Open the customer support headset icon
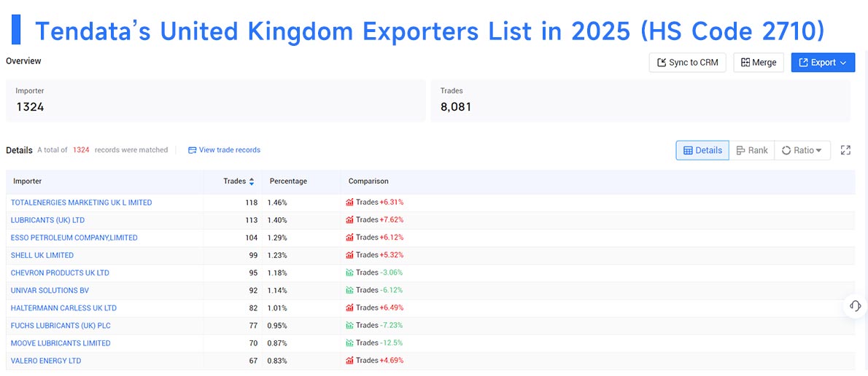This screenshot has height=376, width=868. click(x=855, y=306)
